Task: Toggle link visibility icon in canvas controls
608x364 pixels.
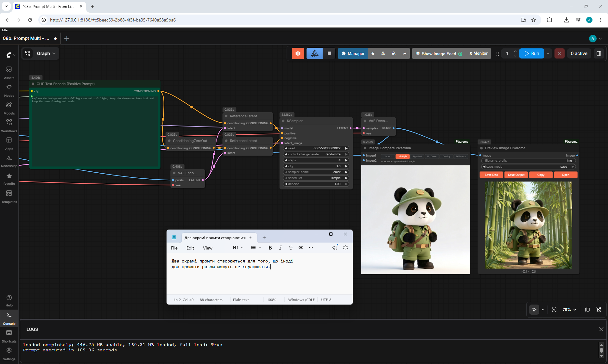Action: [599, 310]
